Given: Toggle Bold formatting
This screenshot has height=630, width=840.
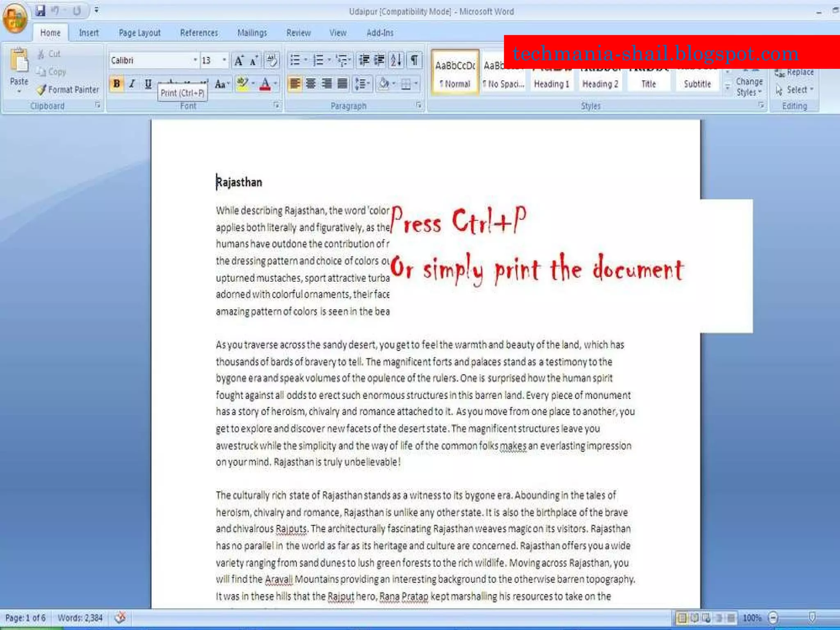Looking at the screenshot, I should click(x=116, y=84).
